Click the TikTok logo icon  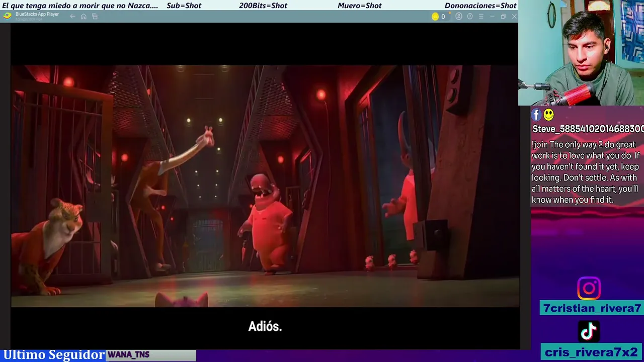click(589, 331)
